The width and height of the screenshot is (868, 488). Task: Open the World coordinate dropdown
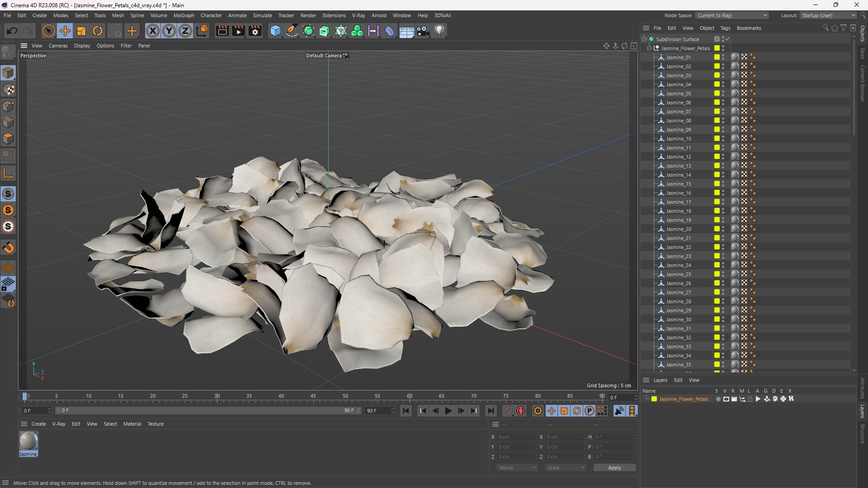click(517, 468)
